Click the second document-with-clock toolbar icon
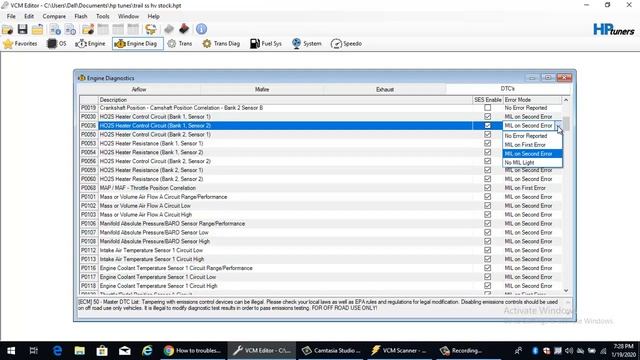Screen dimensions: 640x360 [70, 29]
